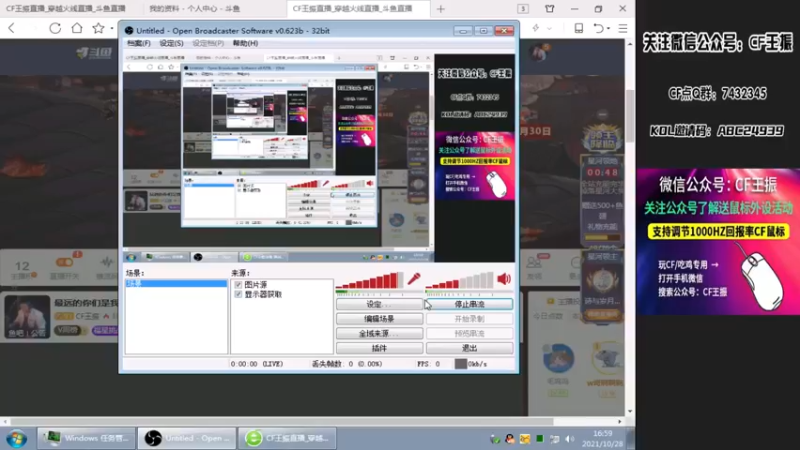
Task: Click the horizontal scrollbar right arrow
Action: pos(620,422)
